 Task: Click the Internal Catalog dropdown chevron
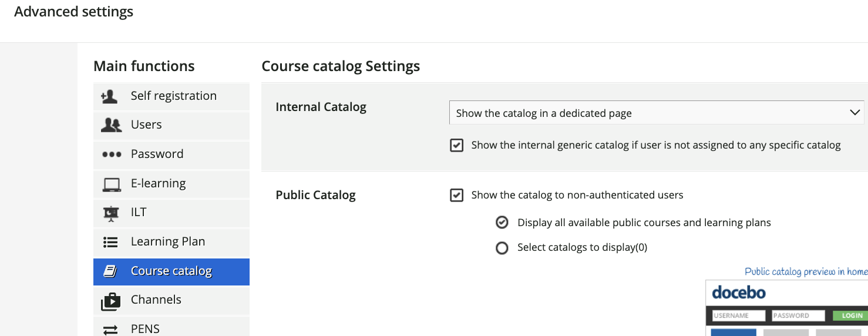point(854,113)
